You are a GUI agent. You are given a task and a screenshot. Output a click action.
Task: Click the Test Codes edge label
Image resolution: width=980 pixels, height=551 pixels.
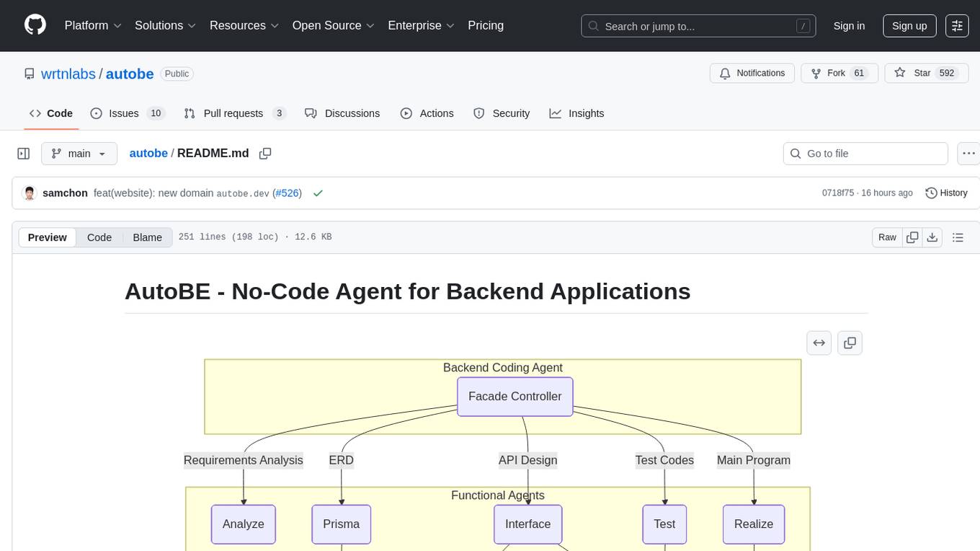(664, 460)
